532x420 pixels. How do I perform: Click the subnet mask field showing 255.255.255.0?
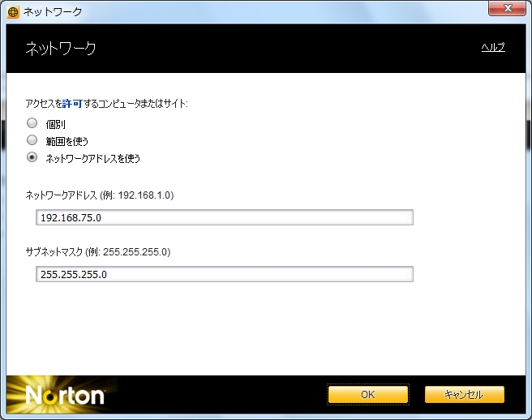225,274
